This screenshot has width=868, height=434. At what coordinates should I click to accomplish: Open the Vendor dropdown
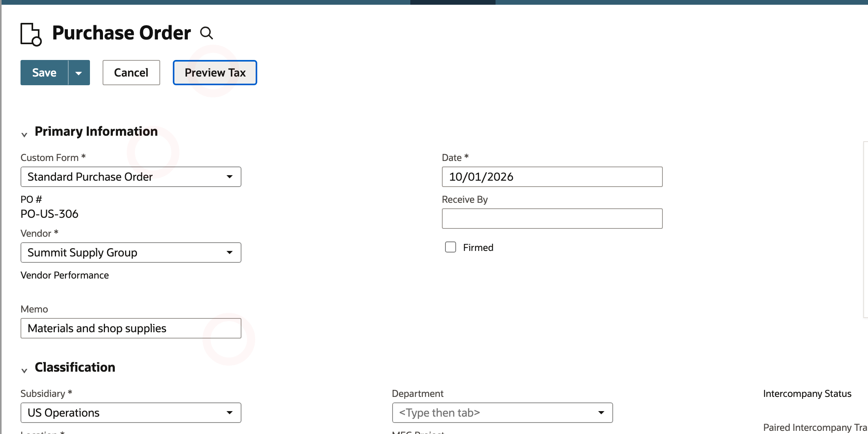click(131, 253)
